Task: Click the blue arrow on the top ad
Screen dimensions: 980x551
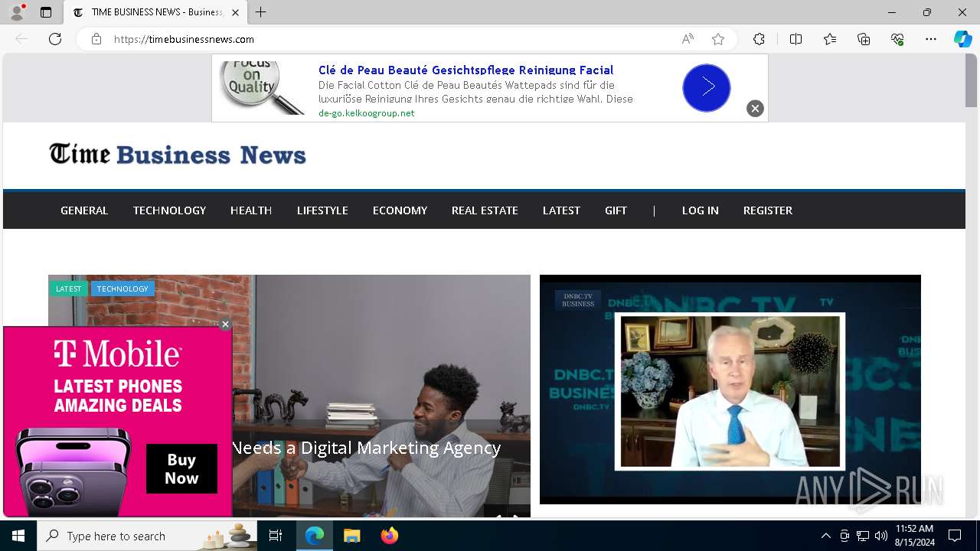Action: [x=706, y=88]
